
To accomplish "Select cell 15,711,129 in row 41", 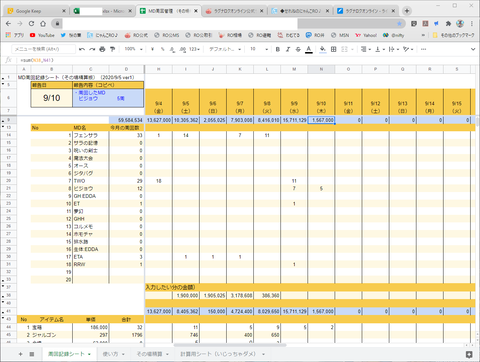I will point(294,311).
